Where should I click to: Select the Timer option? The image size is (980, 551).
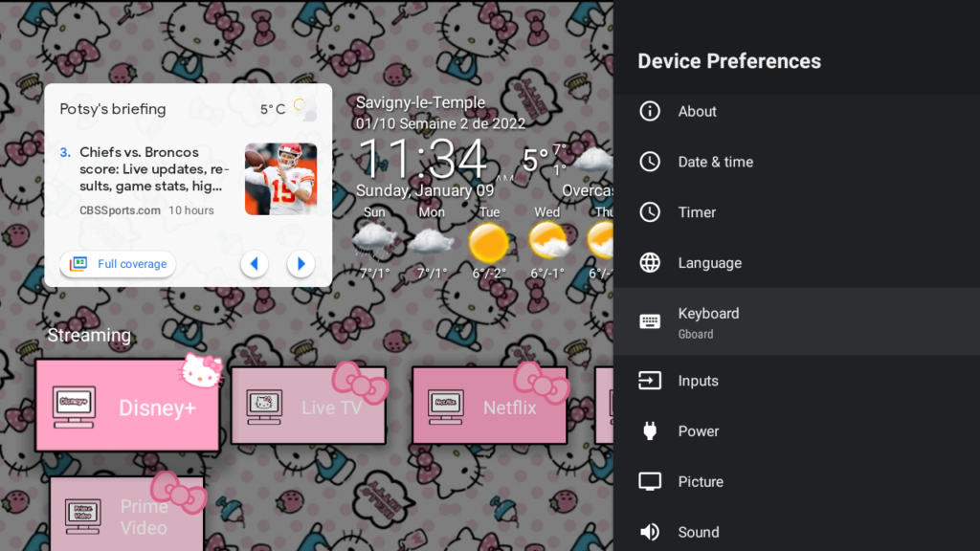pyautogui.click(x=796, y=212)
